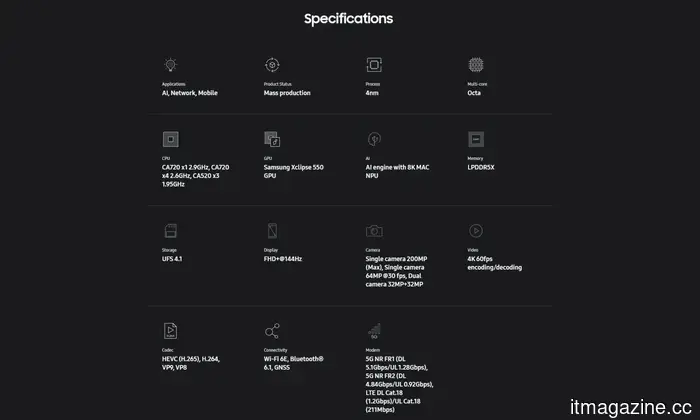The height and width of the screenshot is (420, 700).
Task: Select the CPU icon
Action: click(170, 139)
